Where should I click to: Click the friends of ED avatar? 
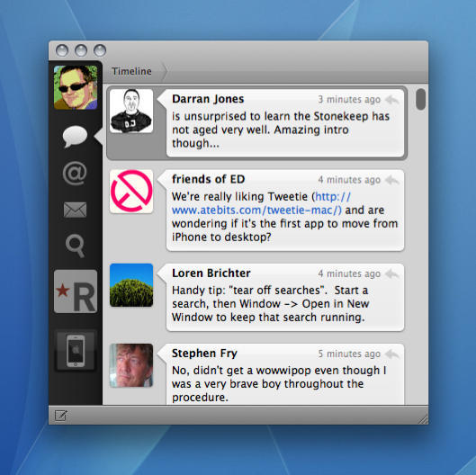point(131,192)
